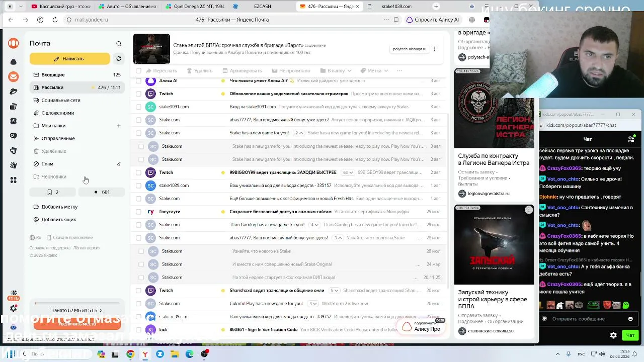
Task: Search mail with the magnifier icon
Action: tap(119, 44)
